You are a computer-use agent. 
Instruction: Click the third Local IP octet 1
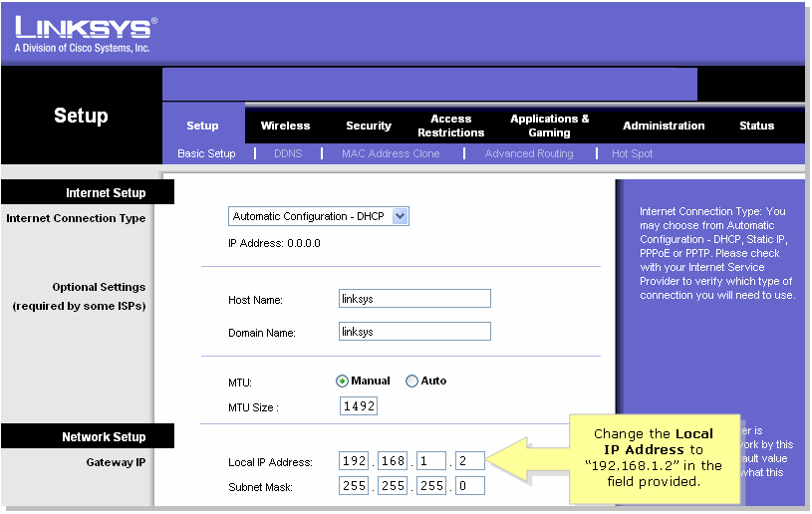431,460
